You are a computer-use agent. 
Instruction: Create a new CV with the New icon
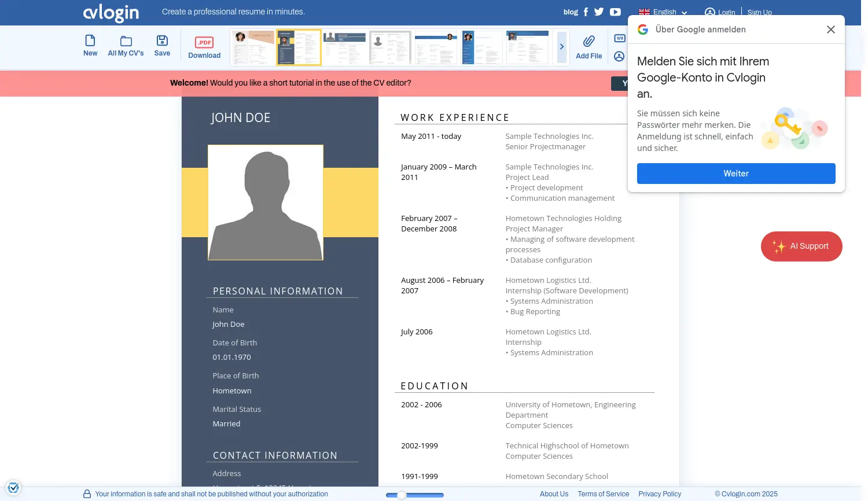pyautogui.click(x=90, y=46)
